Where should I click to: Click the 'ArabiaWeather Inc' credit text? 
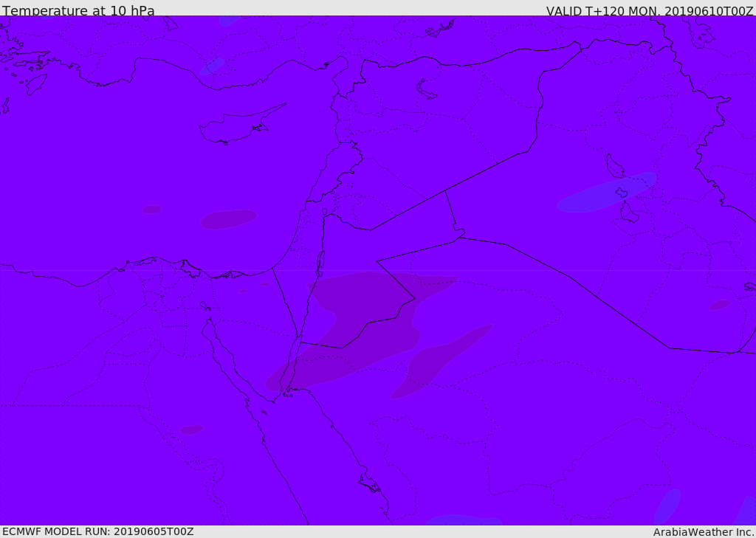(x=703, y=532)
